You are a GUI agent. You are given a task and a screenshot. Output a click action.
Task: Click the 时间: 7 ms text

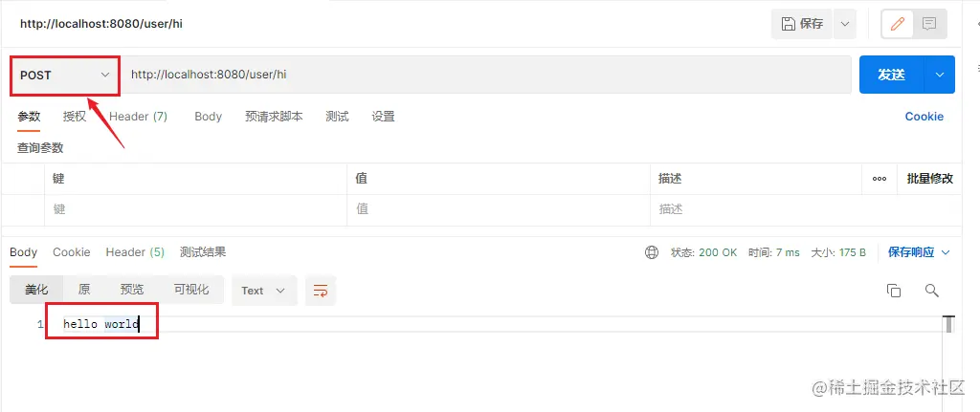click(x=773, y=252)
